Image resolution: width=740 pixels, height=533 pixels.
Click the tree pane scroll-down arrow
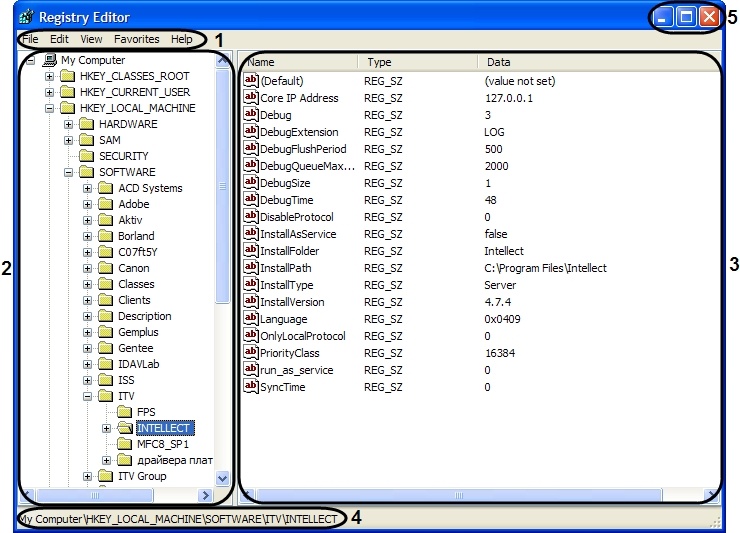pos(223,478)
